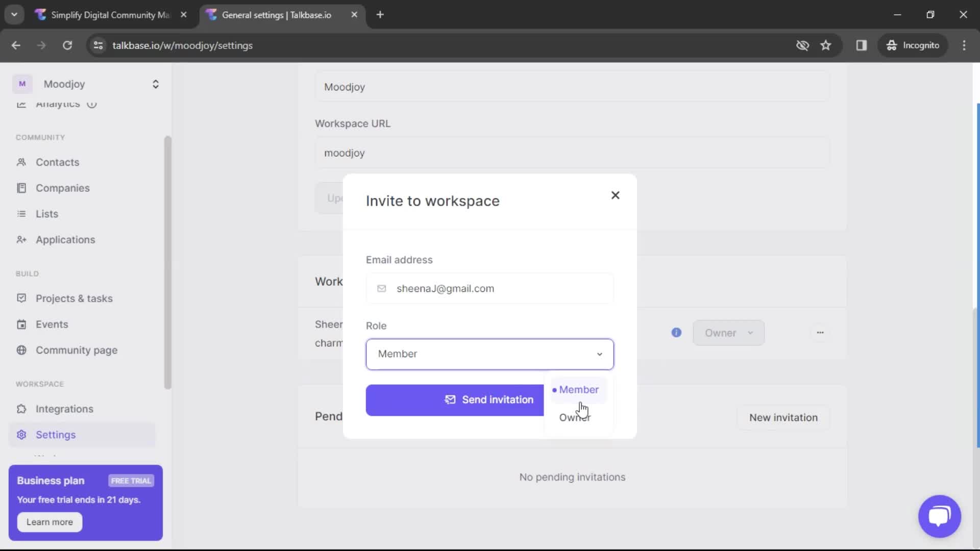Open Settings in Workspace section
Screen dimensions: 980x551
[x=56, y=435]
